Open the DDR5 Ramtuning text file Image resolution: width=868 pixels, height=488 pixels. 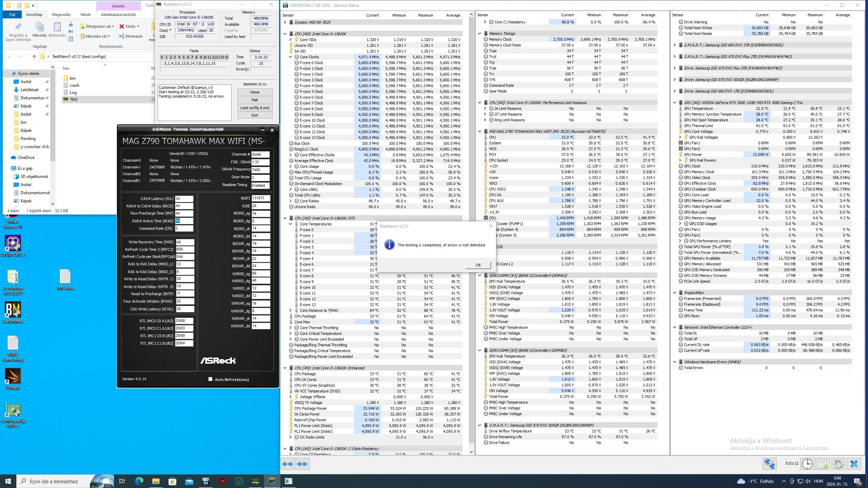pyautogui.click(x=13, y=348)
